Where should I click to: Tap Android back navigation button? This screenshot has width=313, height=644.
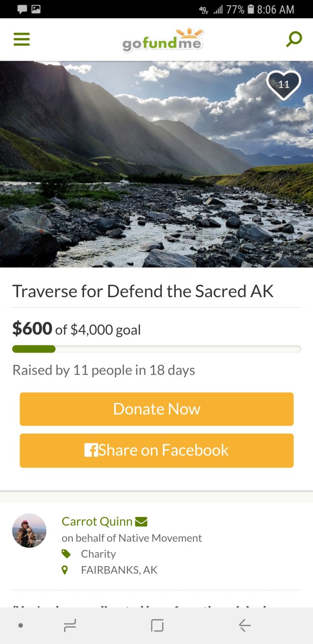pyautogui.click(x=245, y=625)
